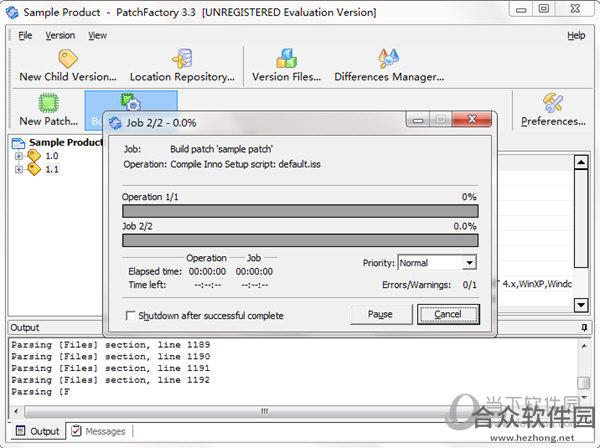This screenshot has height=448, width=600.
Task: Click left arrow of Output horizontal scrollbar
Action: coord(16,411)
